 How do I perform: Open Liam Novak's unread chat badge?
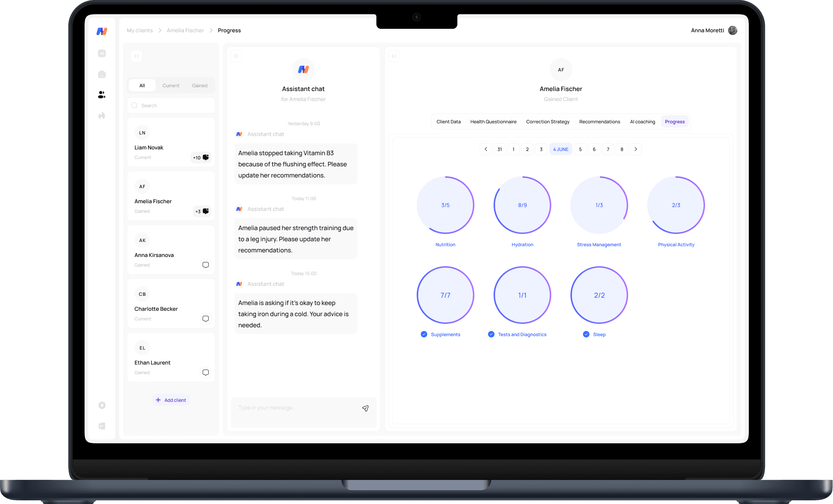tap(201, 157)
